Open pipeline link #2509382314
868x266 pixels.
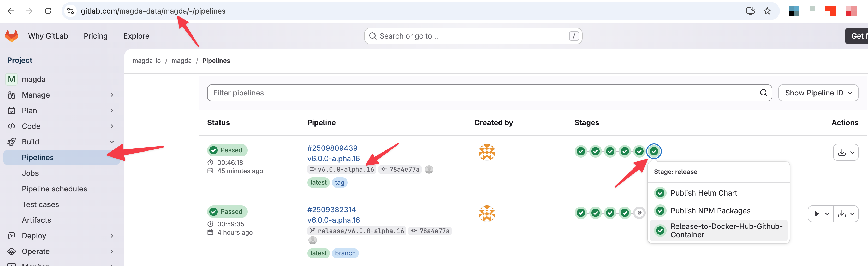331,210
